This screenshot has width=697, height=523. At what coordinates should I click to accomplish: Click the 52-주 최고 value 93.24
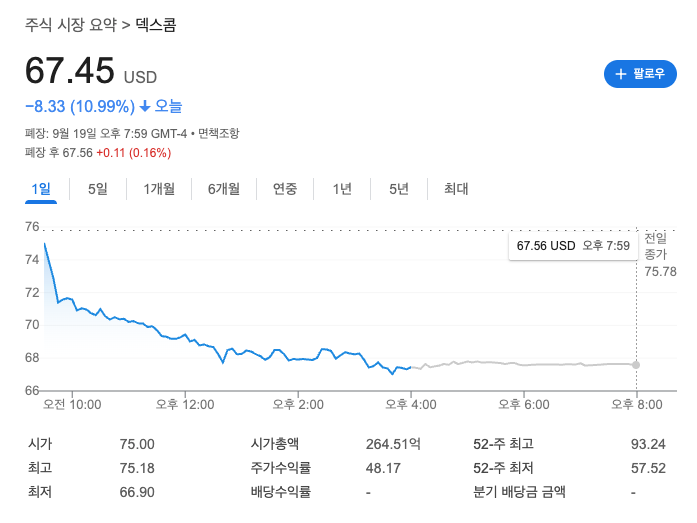pyautogui.click(x=648, y=444)
